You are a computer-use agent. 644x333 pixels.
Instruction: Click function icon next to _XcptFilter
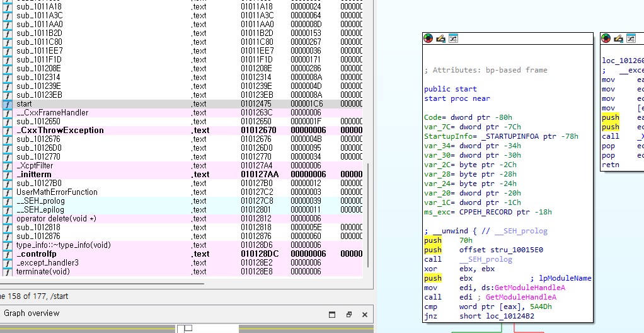tap(8, 166)
